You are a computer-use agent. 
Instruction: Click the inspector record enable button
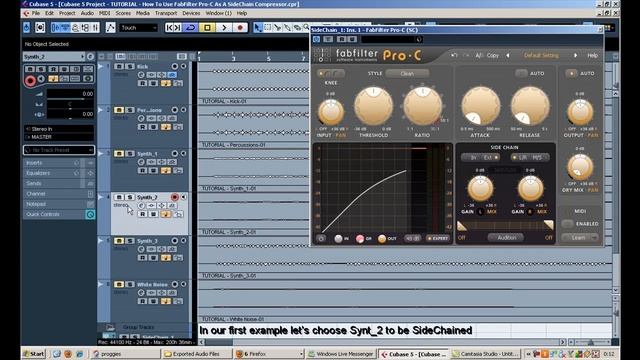(30, 81)
